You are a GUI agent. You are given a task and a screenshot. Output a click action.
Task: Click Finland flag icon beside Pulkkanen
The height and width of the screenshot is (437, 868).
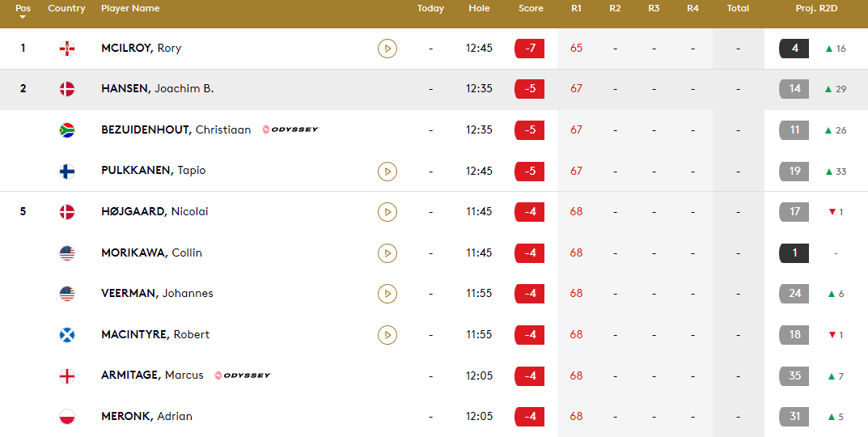pos(67,171)
